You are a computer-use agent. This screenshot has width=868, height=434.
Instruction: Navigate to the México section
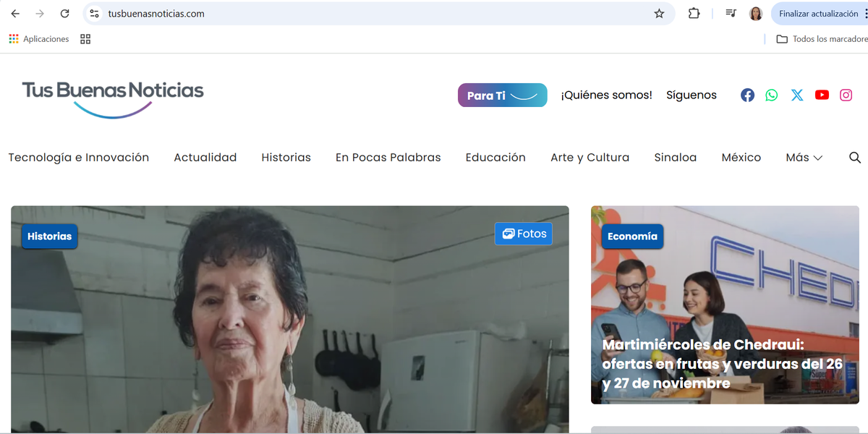[741, 158]
